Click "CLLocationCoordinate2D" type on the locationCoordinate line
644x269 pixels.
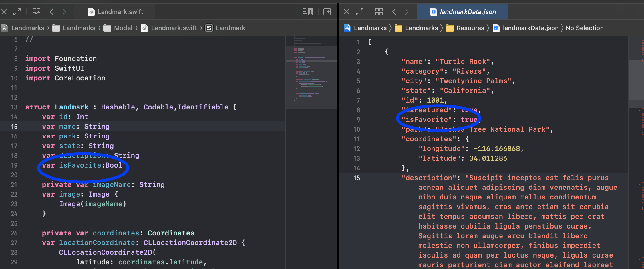[x=190, y=243]
